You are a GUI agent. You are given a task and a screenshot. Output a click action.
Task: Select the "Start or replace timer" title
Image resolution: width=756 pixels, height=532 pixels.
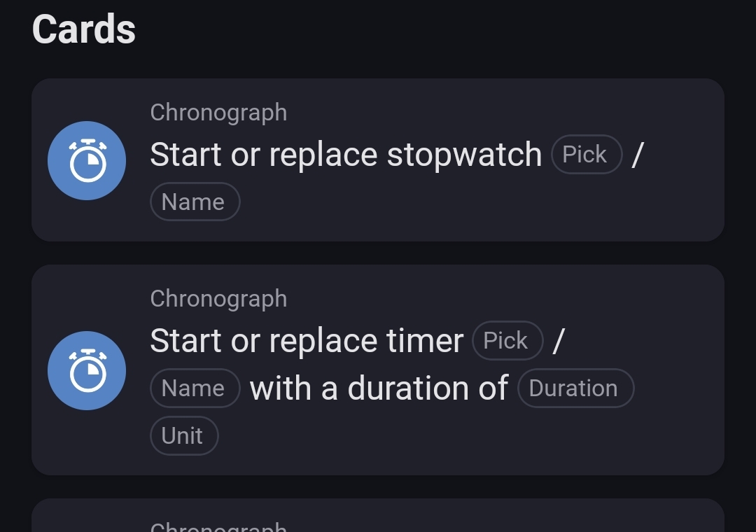pyautogui.click(x=307, y=341)
